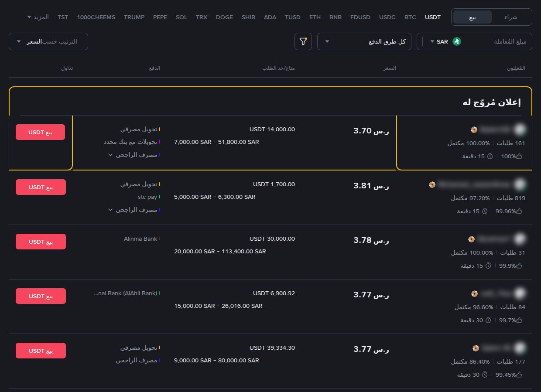
Task: Select the SOL coin tab
Action: (181, 17)
